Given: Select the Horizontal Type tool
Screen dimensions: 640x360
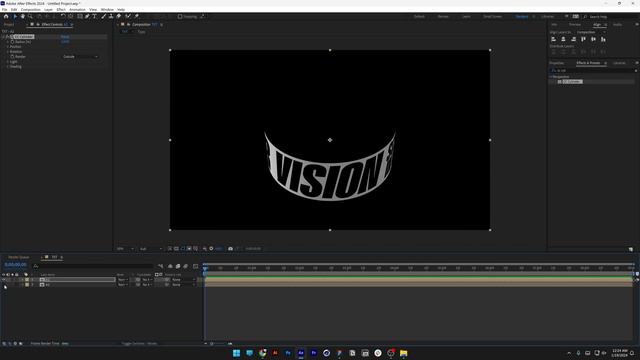Looking at the screenshot, I should click(94, 16).
